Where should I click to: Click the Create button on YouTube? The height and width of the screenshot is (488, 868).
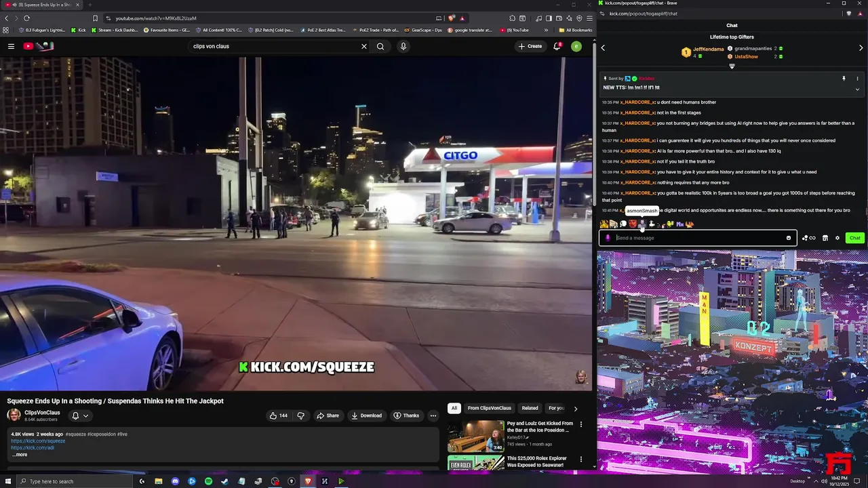tap(530, 46)
